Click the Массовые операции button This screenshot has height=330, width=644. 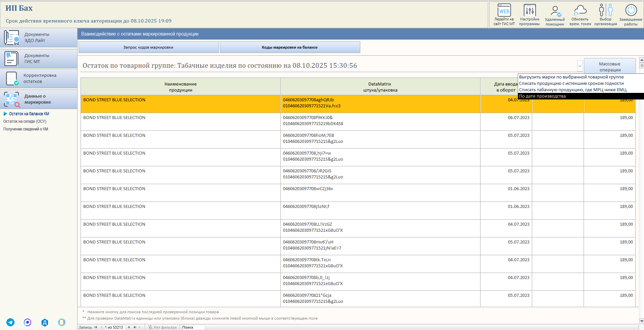[610, 67]
